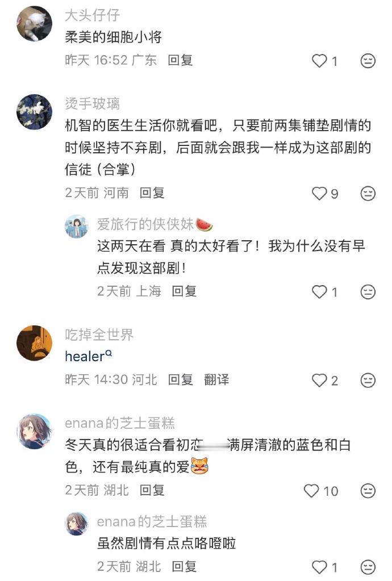Reply to 烫手玻璃's comment from 河南

(x=152, y=193)
